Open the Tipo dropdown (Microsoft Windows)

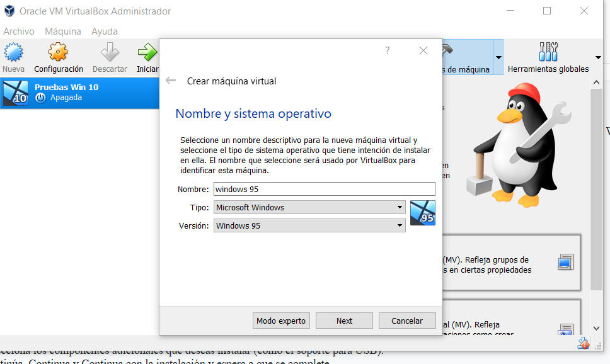pyautogui.click(x=309, y=207)
